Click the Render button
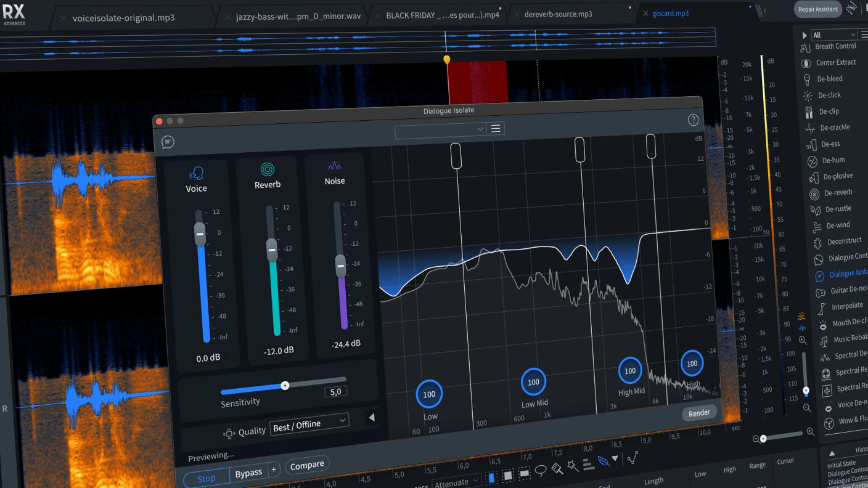This screenshot has width=868, height=488. [x=699, y=413]
